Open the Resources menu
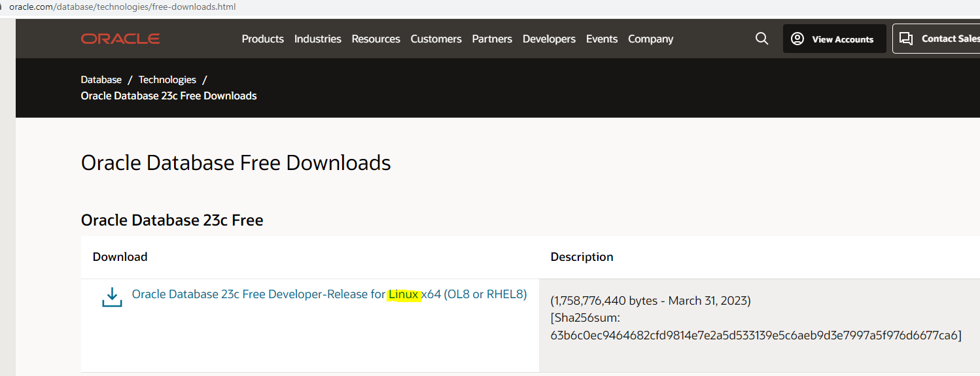The height and width of the screenshot is (376, 980). click(x=376, y=39)
